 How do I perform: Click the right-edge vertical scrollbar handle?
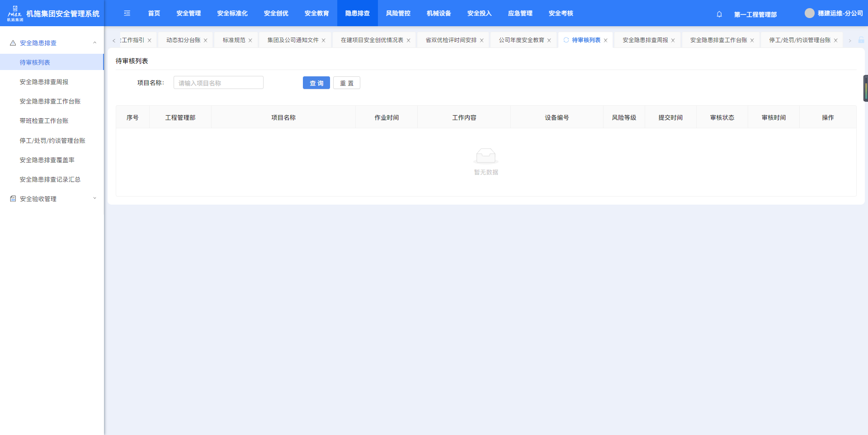pos(865,88)
